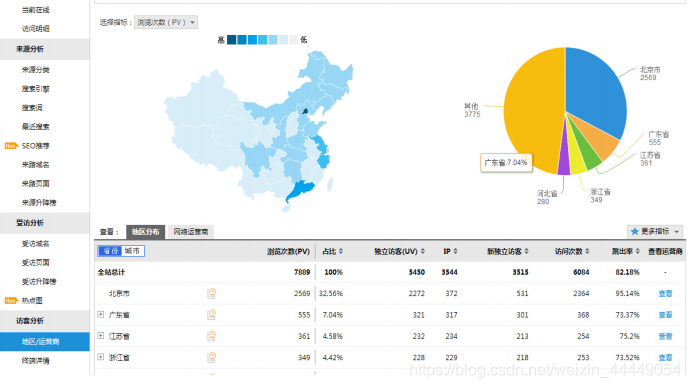Go to 搜索引擎 in the sidebar

36,89
